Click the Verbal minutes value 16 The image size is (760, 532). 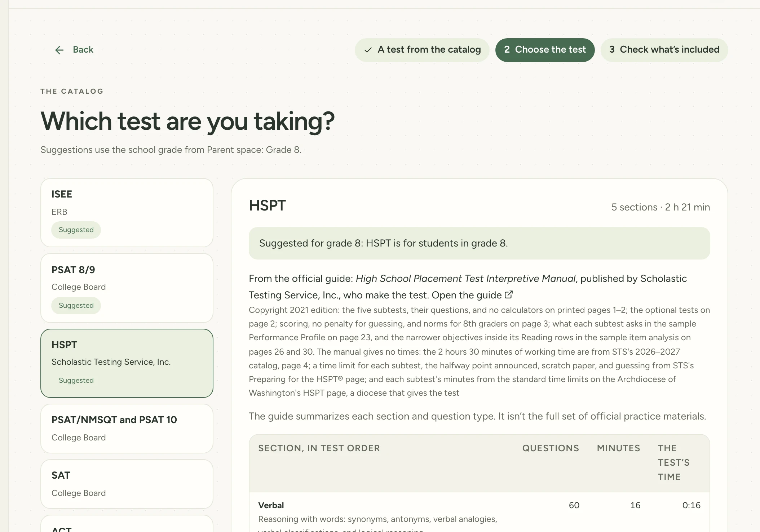pyautogui.click(x=635, y=505)
